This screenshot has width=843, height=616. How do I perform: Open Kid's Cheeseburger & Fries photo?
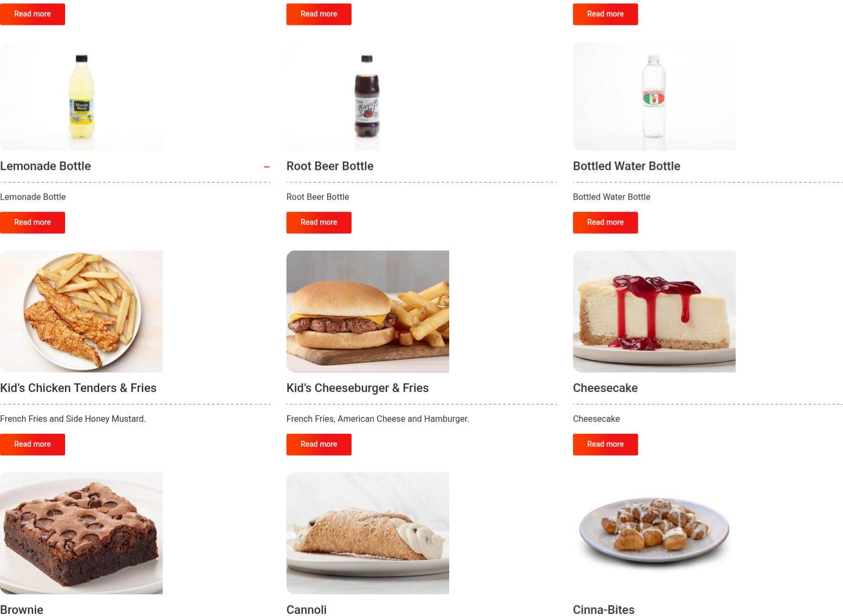click(x=368, y=311)
